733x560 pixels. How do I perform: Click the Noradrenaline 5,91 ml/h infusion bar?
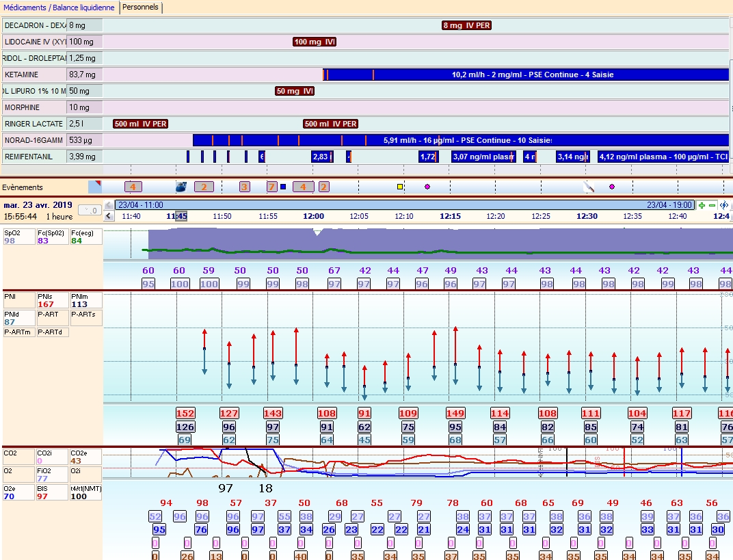tap(461, 140)
